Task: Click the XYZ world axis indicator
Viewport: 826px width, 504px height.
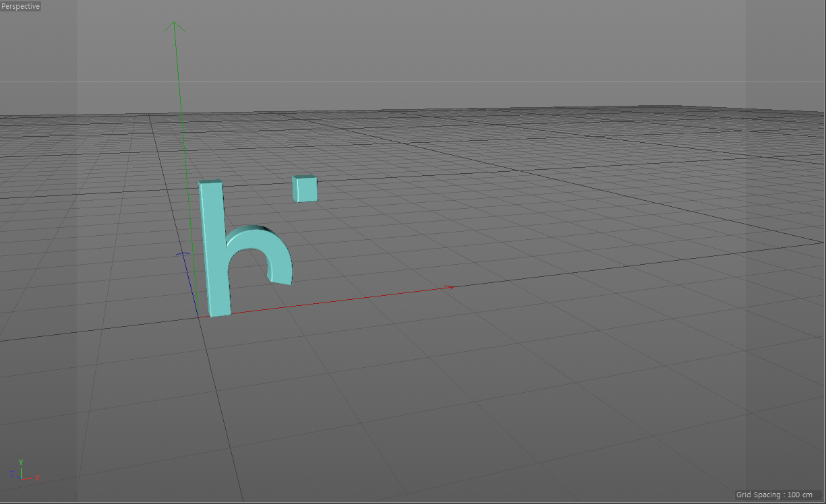Action: point(26,470)
